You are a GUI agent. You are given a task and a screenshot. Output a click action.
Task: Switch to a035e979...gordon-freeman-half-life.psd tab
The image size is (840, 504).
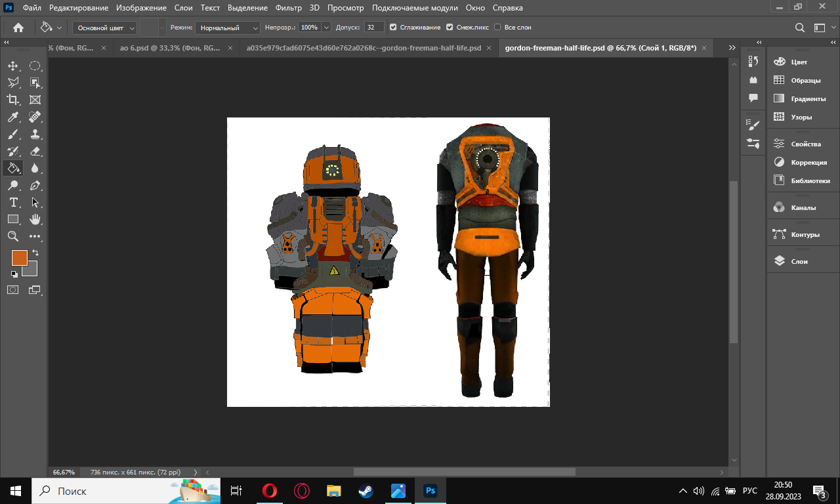click(364, 48)
